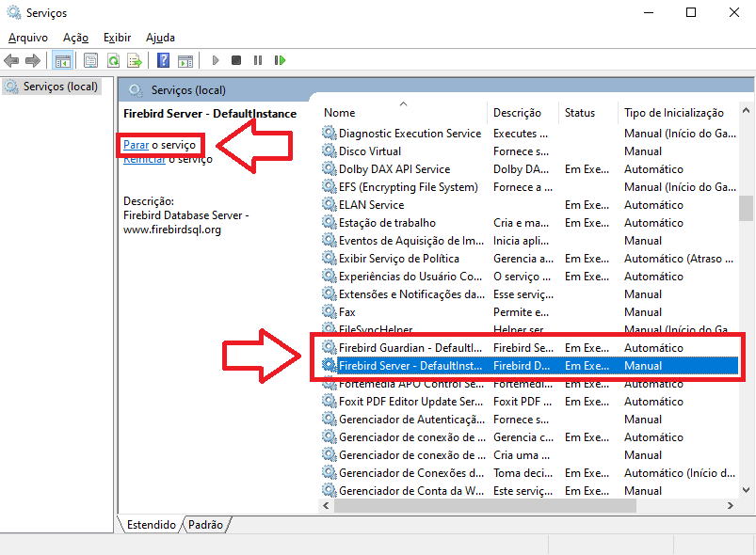The height and width of the screenshot is (555, 756).
Task: Open Properties via the toolbar icon
Action: coord(90,60)
